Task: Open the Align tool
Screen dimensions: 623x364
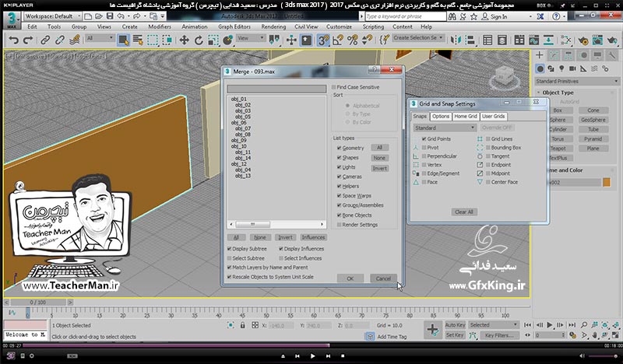Action: pyautogui.click(x=470, y=40)
